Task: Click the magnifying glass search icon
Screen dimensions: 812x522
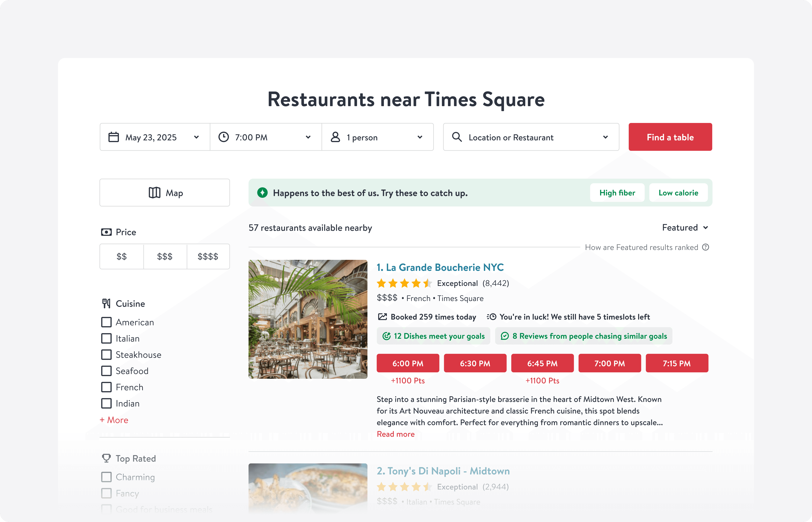Action: [x=457, y=137]
